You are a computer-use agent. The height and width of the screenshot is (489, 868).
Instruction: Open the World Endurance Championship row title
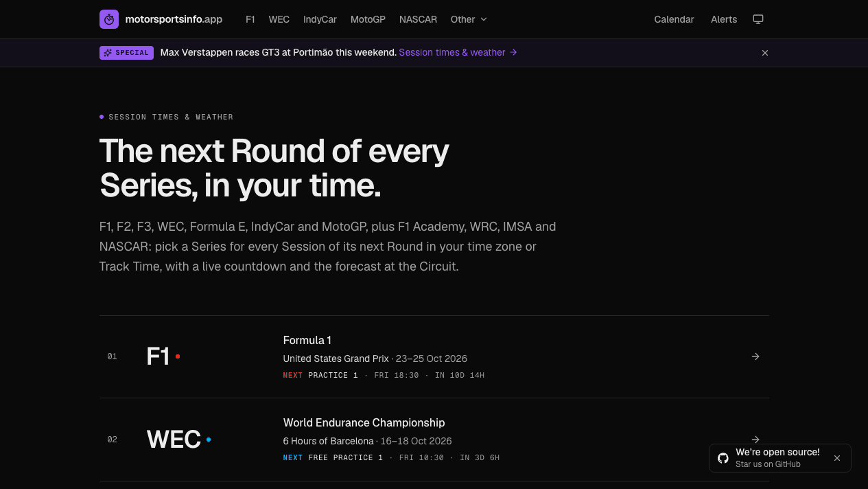click(364, 422)
